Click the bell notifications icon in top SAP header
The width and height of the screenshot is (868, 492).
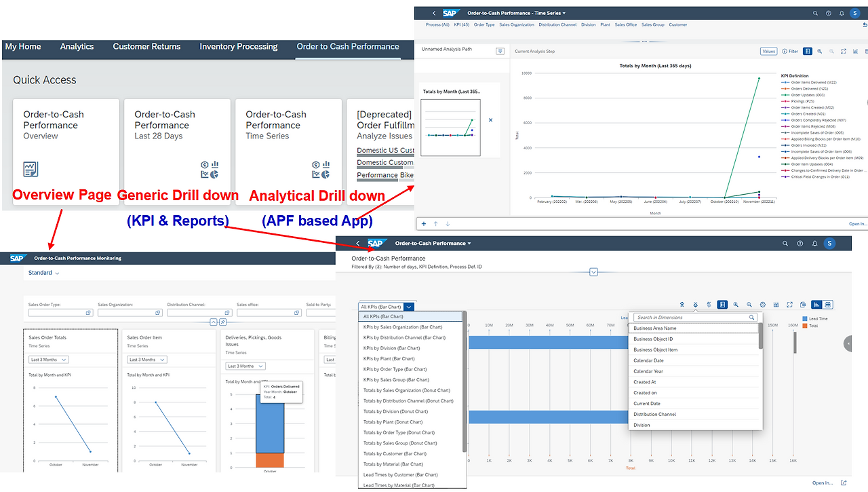841,13
